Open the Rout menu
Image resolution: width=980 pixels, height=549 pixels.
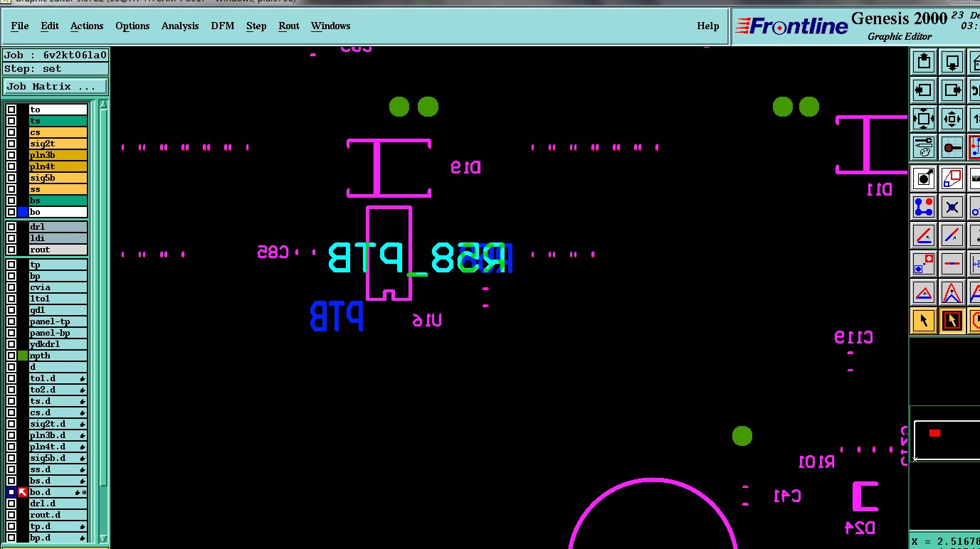pos(289,26)
